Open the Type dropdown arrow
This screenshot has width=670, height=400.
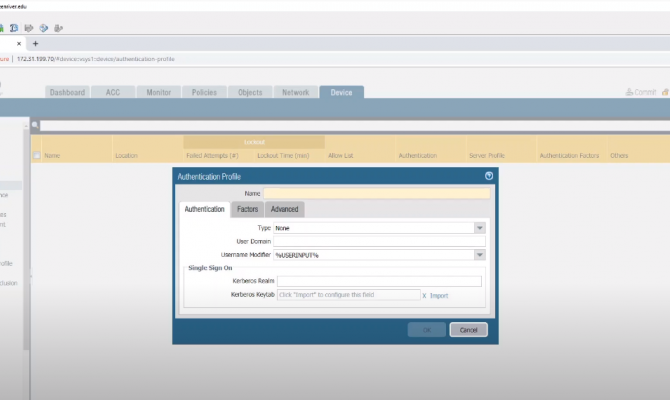(x=479, y=228)
